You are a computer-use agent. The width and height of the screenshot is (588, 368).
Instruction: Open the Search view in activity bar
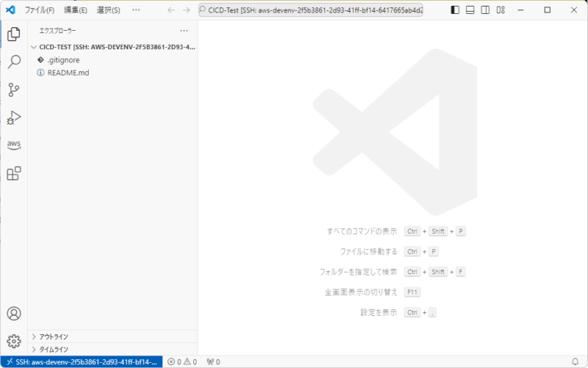click(x=14, y=62)
